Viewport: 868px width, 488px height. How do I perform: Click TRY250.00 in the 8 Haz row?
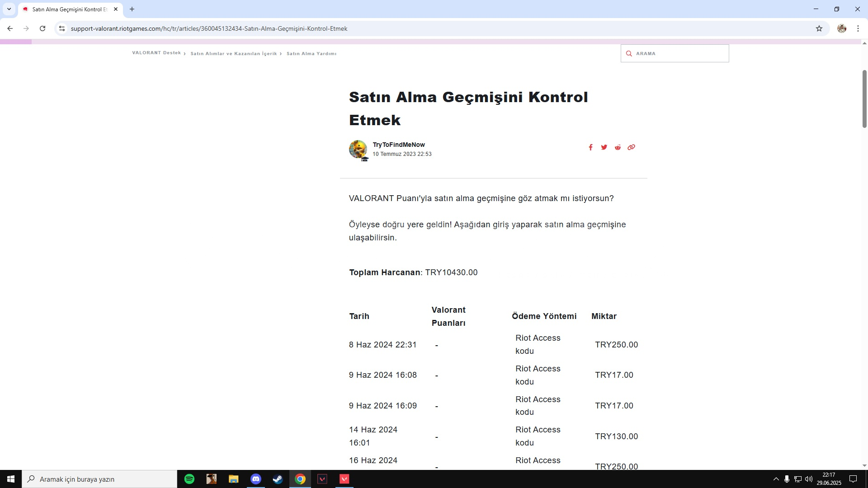(616, 345)
